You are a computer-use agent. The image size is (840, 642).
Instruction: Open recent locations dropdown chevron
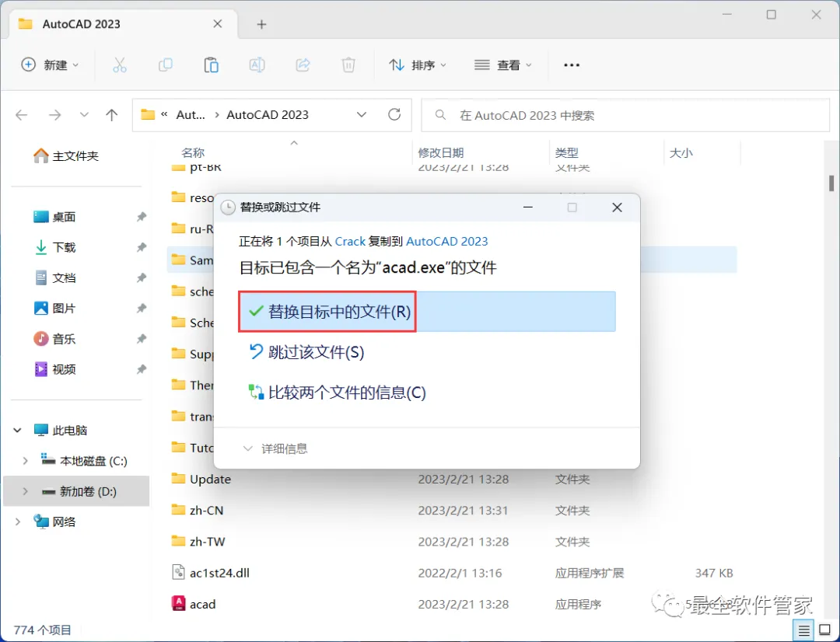click(x=84, y=115)
